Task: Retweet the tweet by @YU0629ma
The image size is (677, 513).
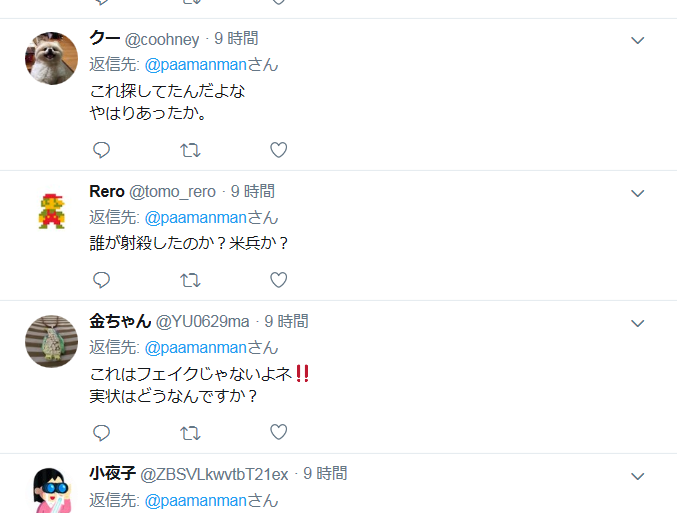Action: (190, 433)
